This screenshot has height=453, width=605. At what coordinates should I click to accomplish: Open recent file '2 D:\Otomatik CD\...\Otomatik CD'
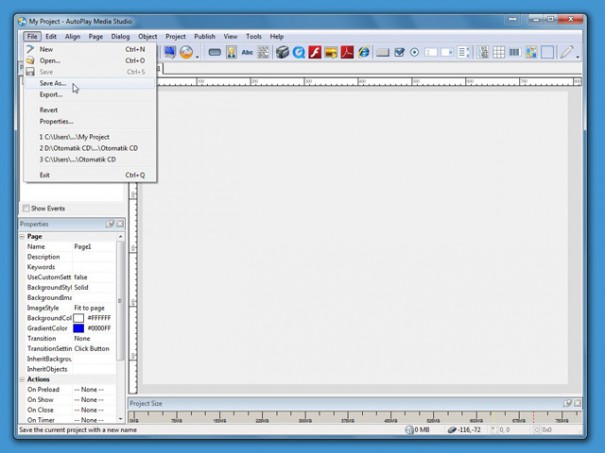pyautogui.click(x=90, y=148)
